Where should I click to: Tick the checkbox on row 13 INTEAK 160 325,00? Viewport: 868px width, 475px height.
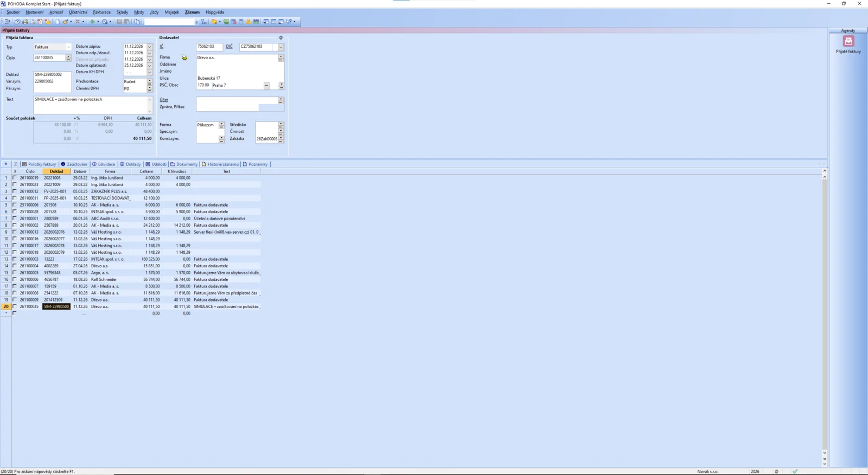pyautogui.click(x=15, y=259)
